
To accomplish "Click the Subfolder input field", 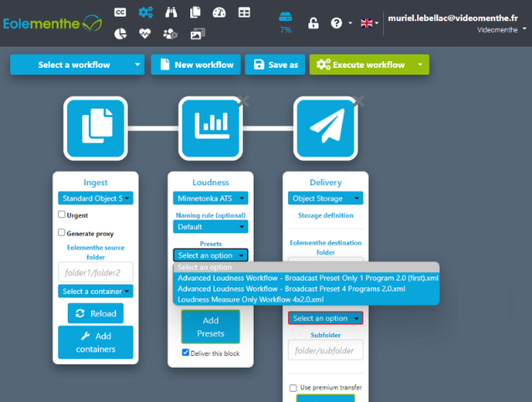I will pos(326,350).
